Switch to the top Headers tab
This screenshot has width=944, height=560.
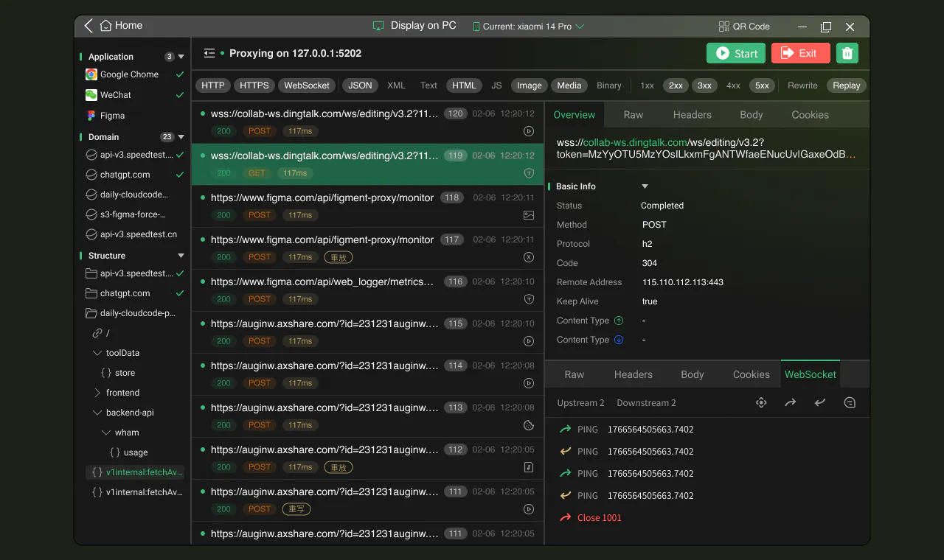pos(693,115)
